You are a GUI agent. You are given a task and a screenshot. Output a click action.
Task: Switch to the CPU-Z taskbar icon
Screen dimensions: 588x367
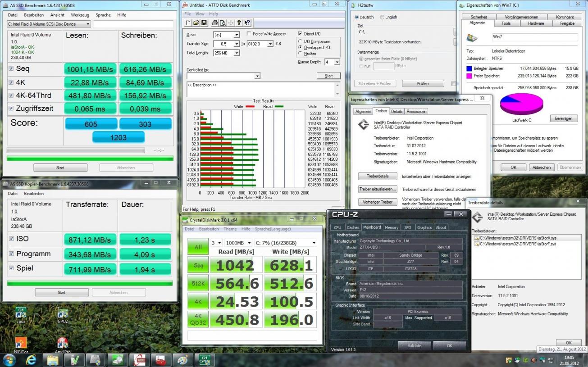click(204, 360)
